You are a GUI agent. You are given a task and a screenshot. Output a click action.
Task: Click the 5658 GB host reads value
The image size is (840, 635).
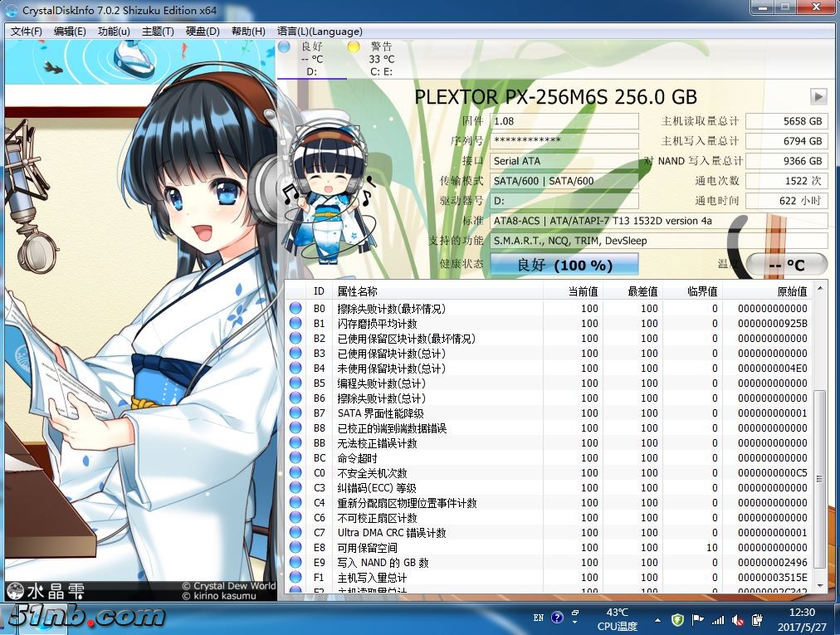point(786,121)
